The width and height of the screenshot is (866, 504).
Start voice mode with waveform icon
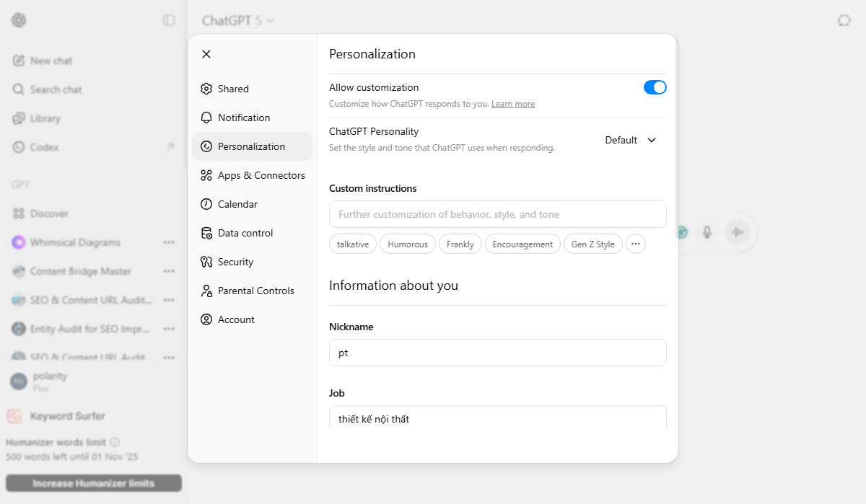[x=737, y=232]
